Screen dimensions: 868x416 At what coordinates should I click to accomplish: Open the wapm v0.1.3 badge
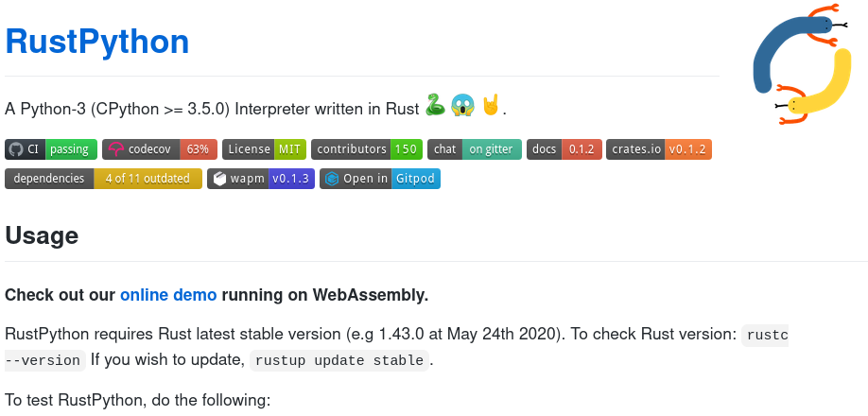click(261, 179)
